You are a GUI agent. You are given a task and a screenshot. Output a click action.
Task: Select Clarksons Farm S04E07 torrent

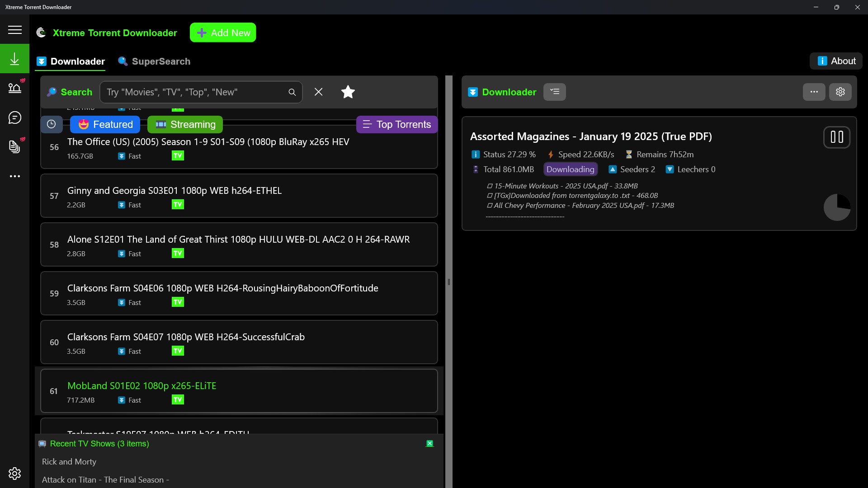239,342
